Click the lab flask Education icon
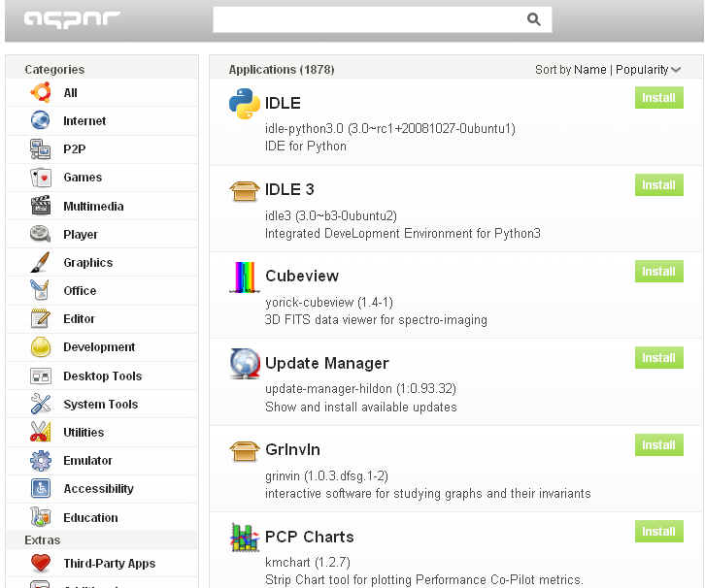Viewport: 705px width, 588px height. tap(41, 516)
